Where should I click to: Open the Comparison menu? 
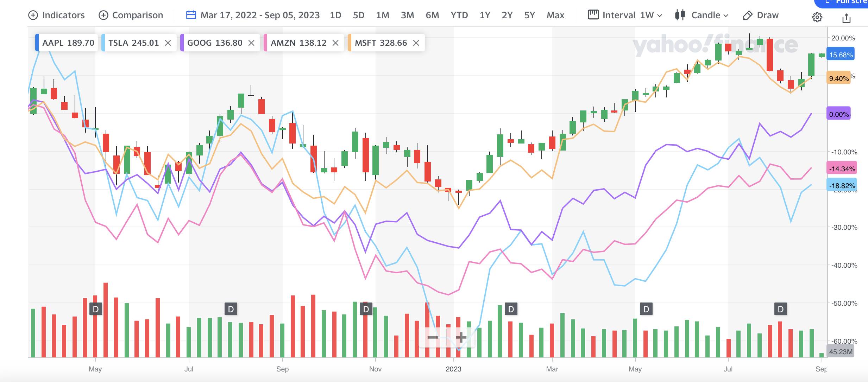pos(131,15)
